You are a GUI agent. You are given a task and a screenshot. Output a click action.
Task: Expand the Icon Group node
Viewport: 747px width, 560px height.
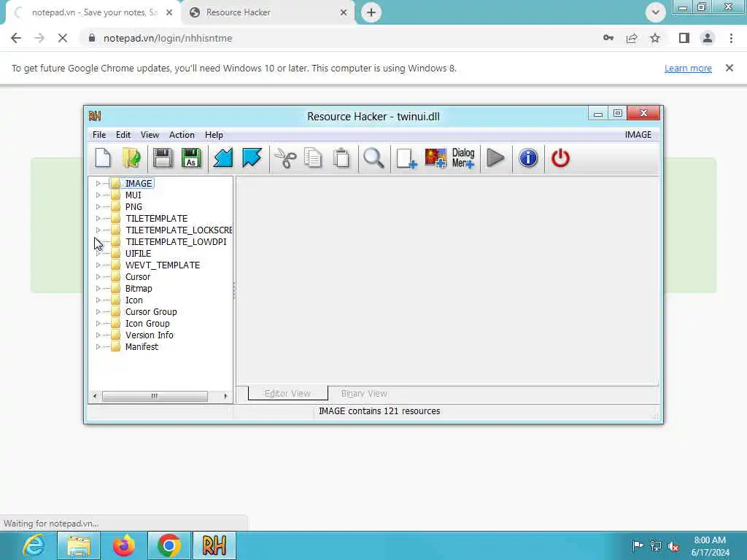pos(98,323)
